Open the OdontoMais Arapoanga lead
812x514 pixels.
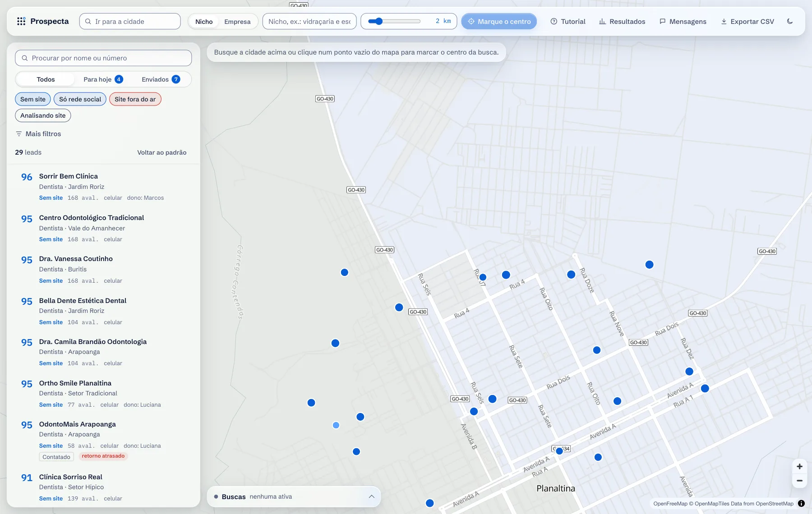[x=103, y=440]
